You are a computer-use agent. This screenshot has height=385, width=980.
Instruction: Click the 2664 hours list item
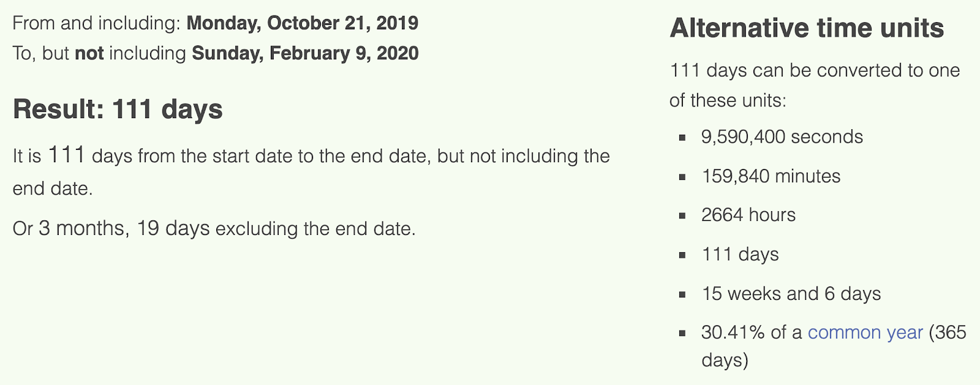click(748, 215)
